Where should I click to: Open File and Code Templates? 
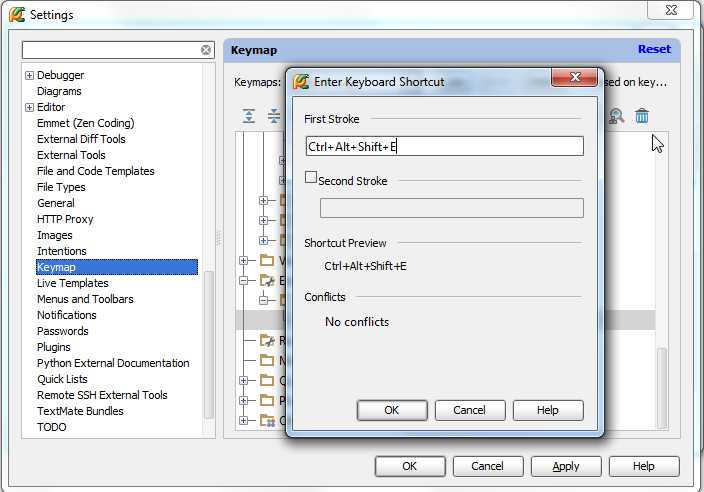point(96,171)
